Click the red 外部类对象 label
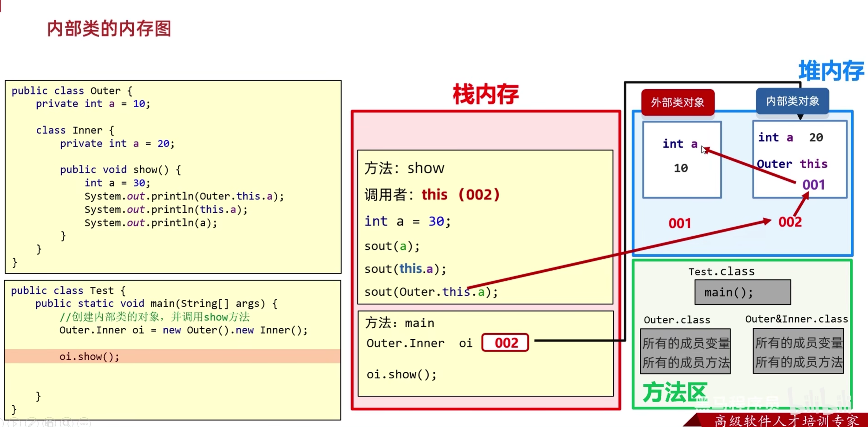 [677, 102]
